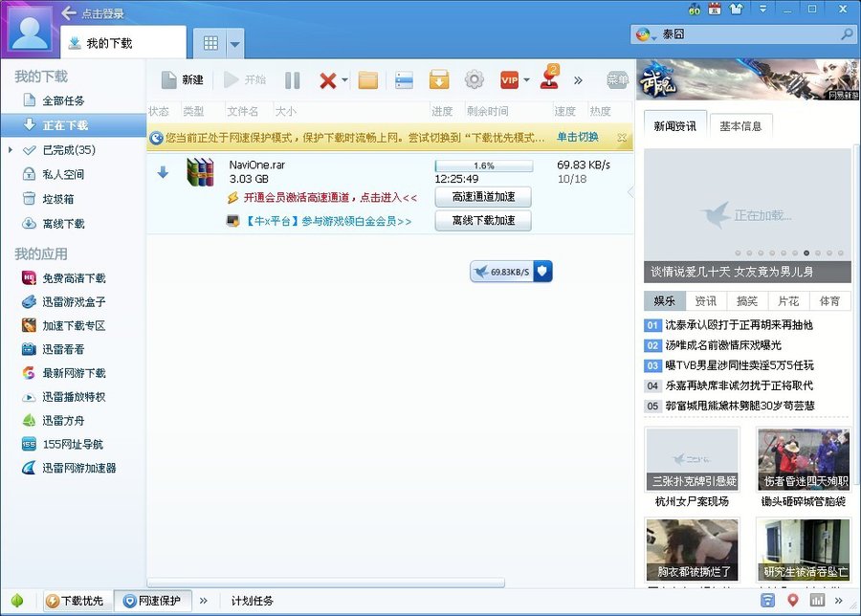Open the dropdown arrow beside grid tab
Viewport: 861px width, 616px height.
coord(234,44)
